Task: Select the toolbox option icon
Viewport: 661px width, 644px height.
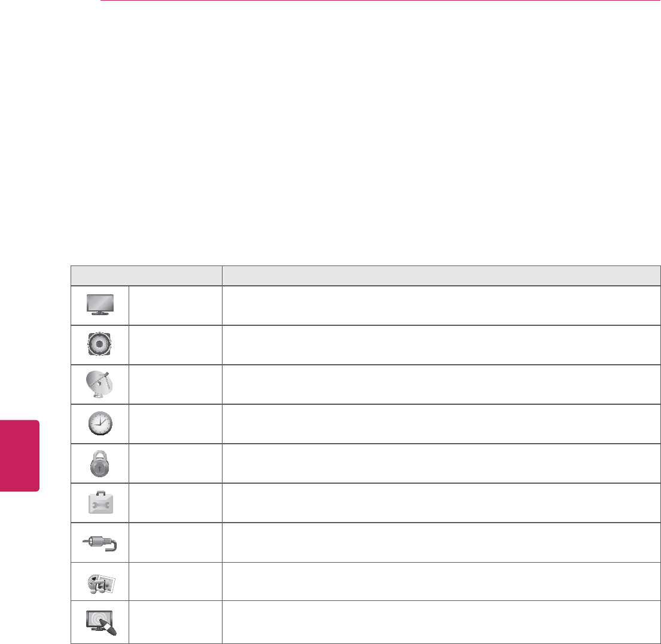Action: (x=100, y=502)
